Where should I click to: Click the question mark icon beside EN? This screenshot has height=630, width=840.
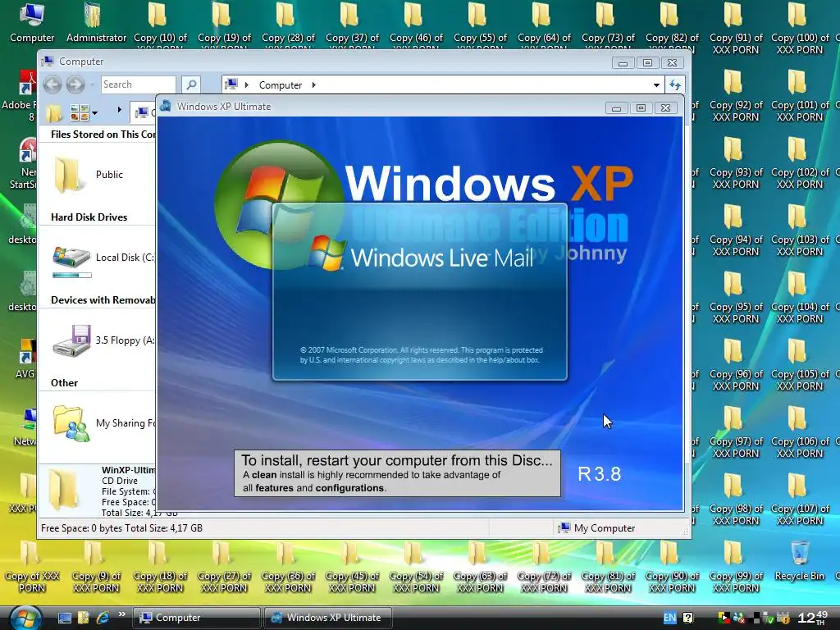click(x=688, y=618)
